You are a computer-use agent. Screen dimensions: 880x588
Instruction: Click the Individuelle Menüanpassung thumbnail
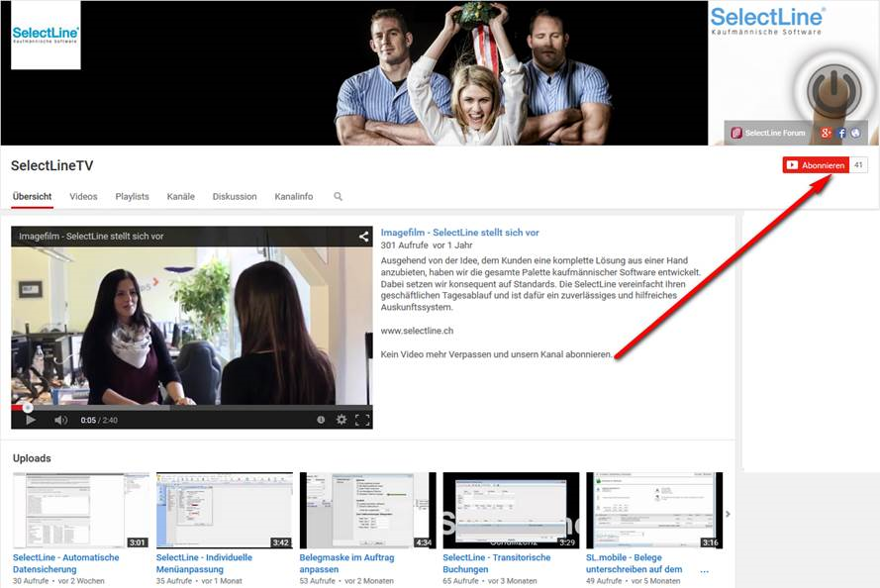tap(225, 511)
